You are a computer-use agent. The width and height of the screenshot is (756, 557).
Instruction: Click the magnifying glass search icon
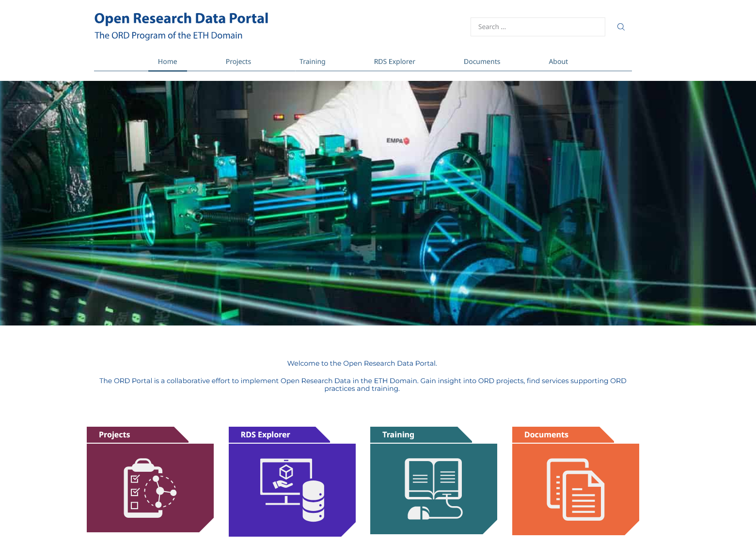click(621, 27)
